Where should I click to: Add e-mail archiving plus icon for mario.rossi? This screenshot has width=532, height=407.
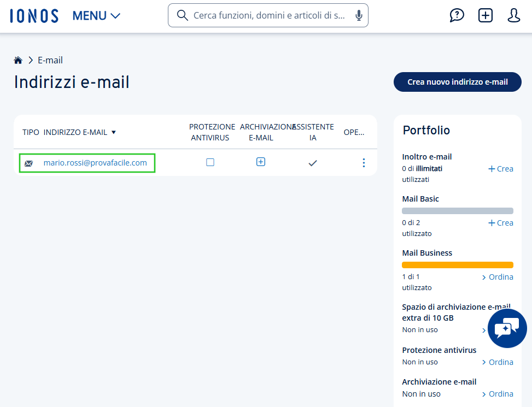261,162
